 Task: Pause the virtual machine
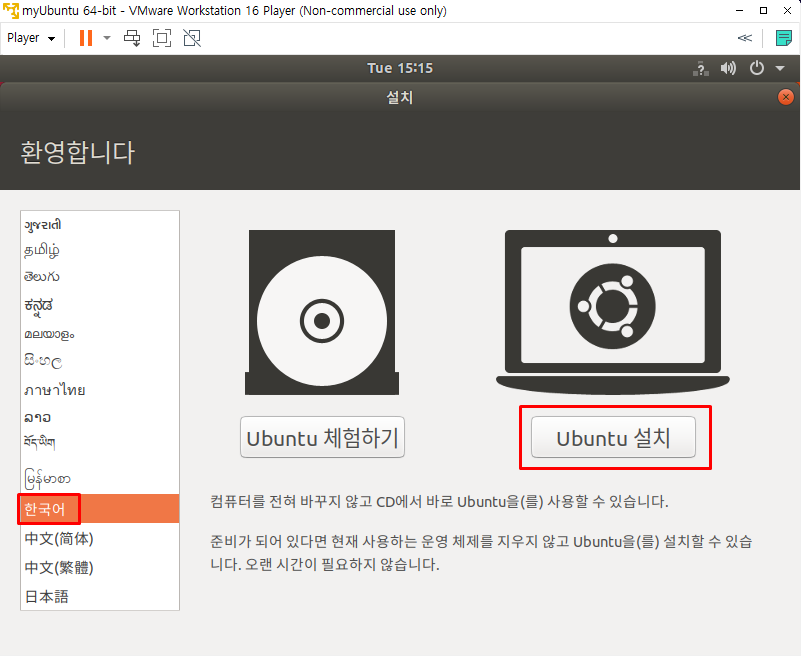click(86, 38)
